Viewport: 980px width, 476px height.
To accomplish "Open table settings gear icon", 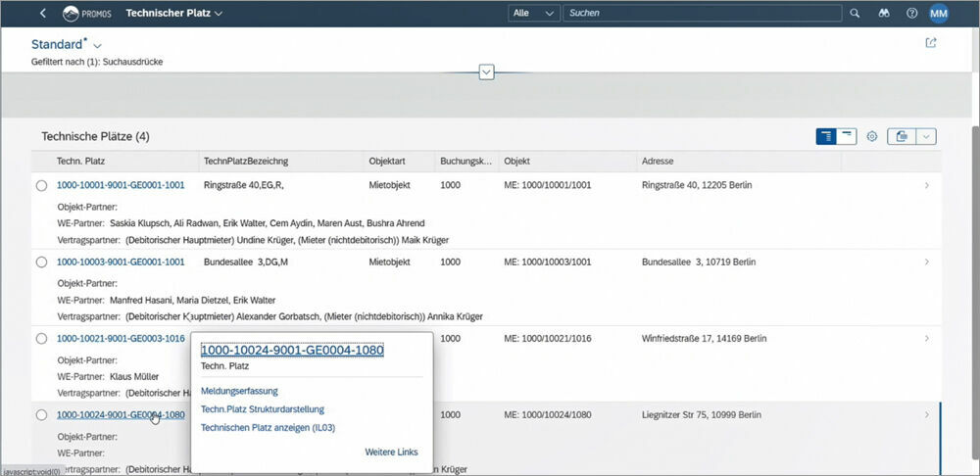I will point(871,137).
